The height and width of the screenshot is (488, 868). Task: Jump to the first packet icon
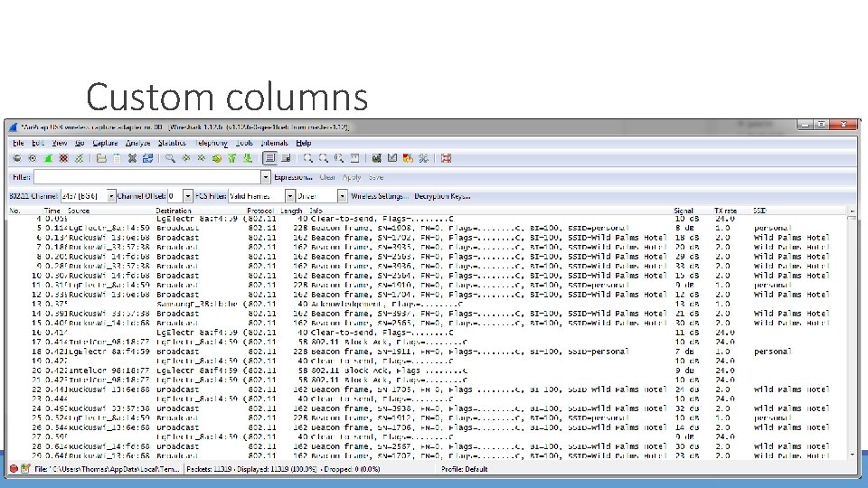[232, 158]
